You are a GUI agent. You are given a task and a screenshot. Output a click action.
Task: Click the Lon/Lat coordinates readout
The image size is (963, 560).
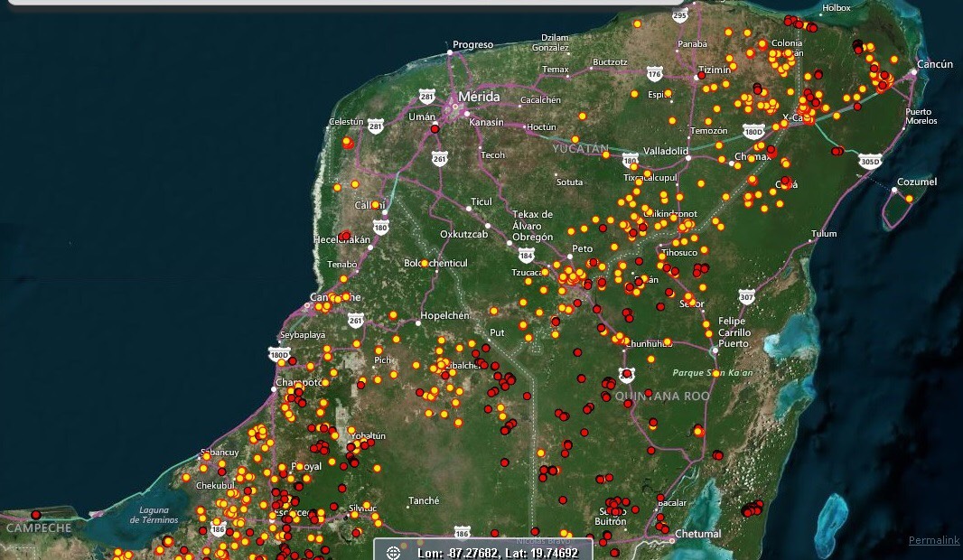point(496,552)
